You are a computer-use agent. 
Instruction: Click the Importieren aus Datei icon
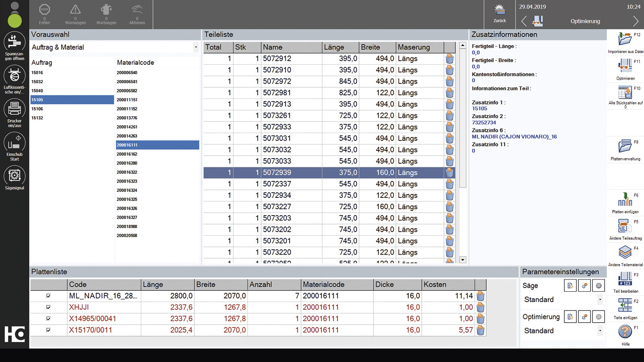pyautogui.click(x=625, y=39)
